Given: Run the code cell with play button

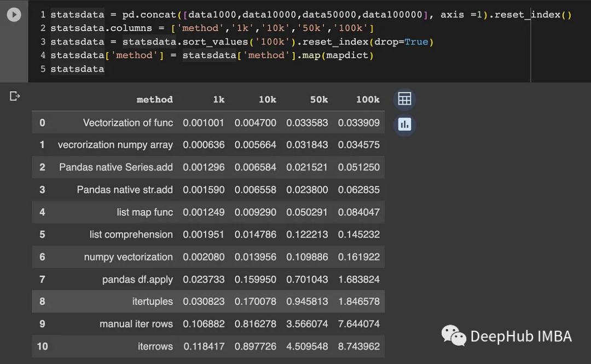Looking at the screenshot, I should pos(14,15).
